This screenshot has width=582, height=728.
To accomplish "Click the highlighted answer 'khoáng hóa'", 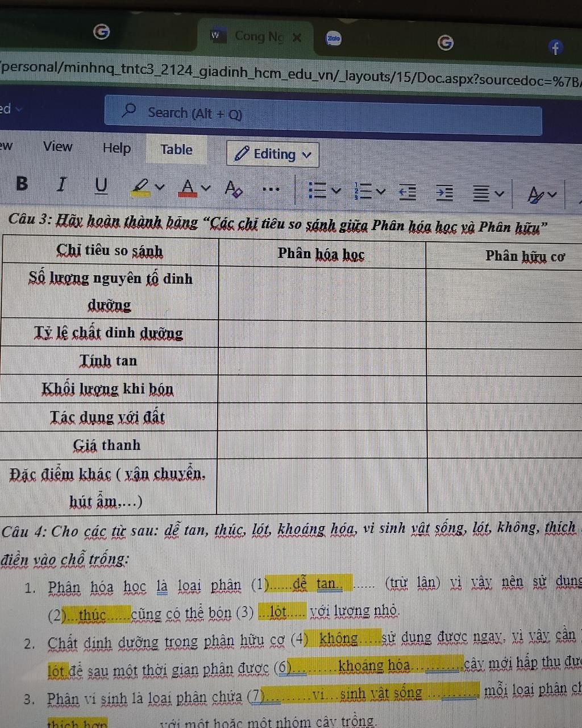I will pos(373,665).
